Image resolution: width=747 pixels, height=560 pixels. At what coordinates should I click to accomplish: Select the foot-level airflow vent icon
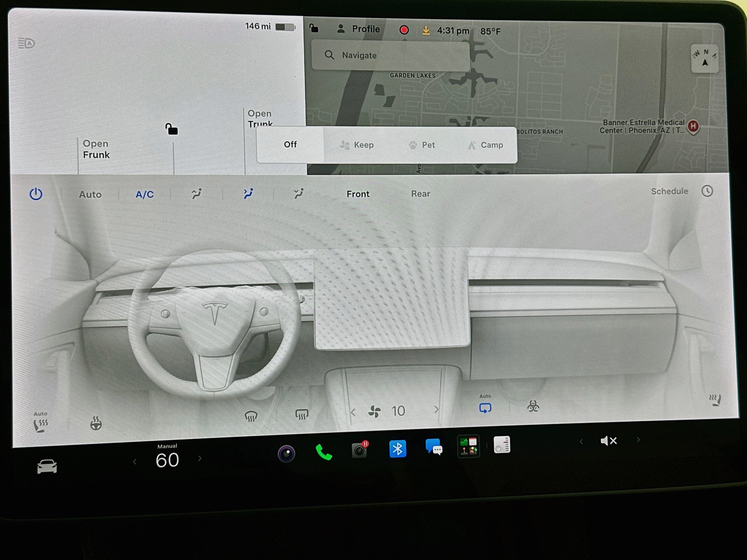[x=299, y=193]
